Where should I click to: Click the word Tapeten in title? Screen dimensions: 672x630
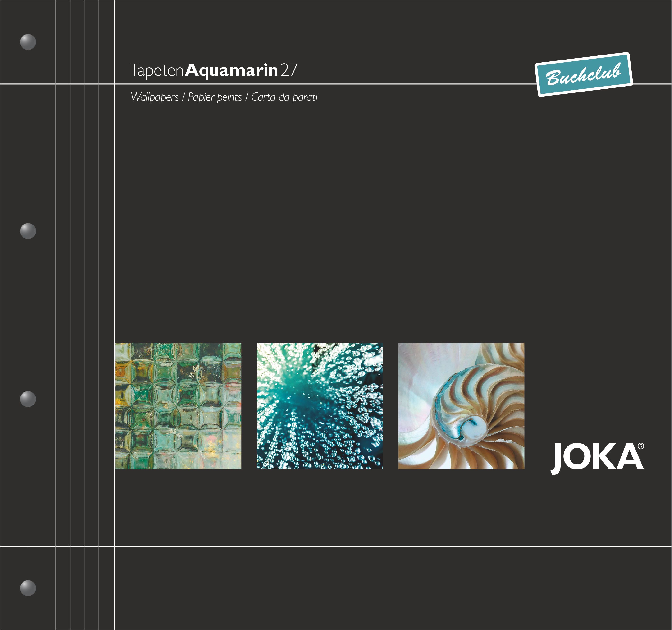click(156, 70)
